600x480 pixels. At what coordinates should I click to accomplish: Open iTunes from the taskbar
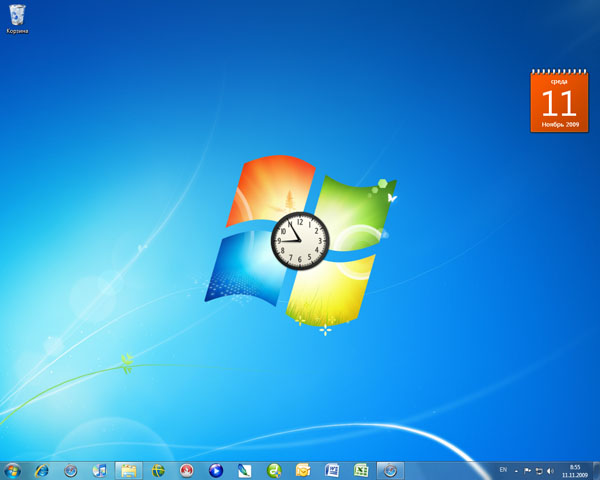click(x=100, y=470)
